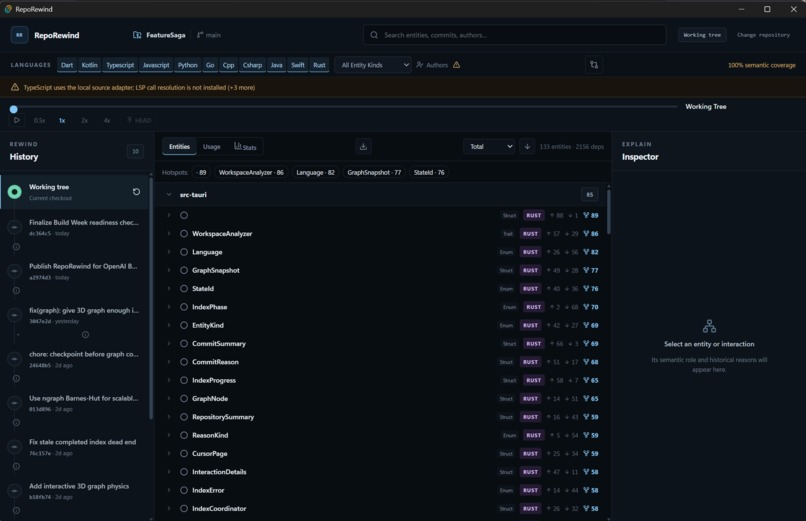Expand the GraphSnapshot entity row
The width and height of the screenshot is (806, 521).
(169, 270)
